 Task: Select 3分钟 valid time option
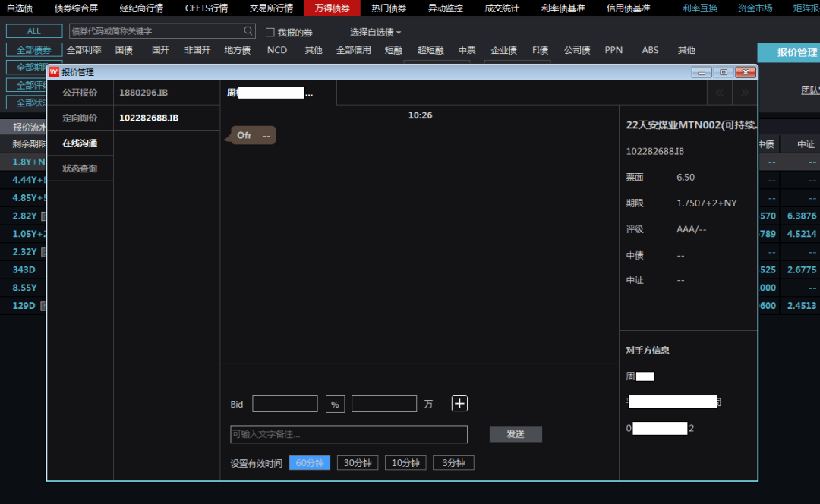pos(453,463)
